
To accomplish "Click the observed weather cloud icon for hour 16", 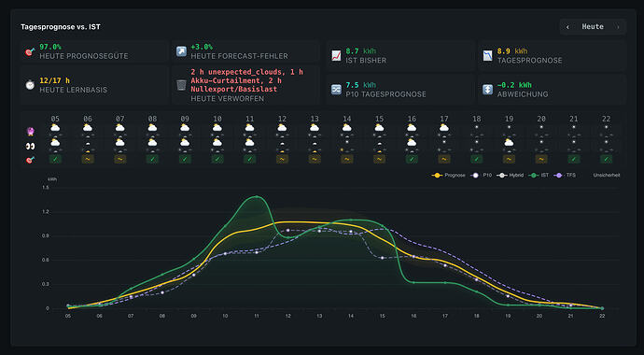I will click(x=412, y=143).
